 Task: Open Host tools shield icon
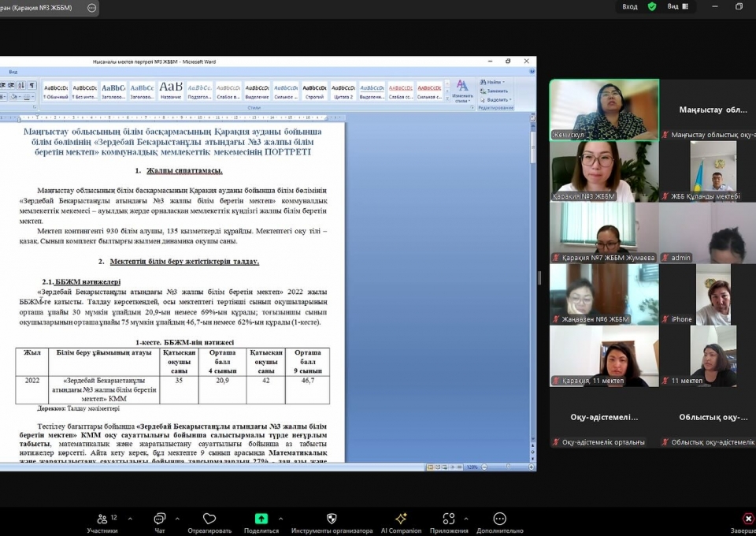[x=332, y=519]
